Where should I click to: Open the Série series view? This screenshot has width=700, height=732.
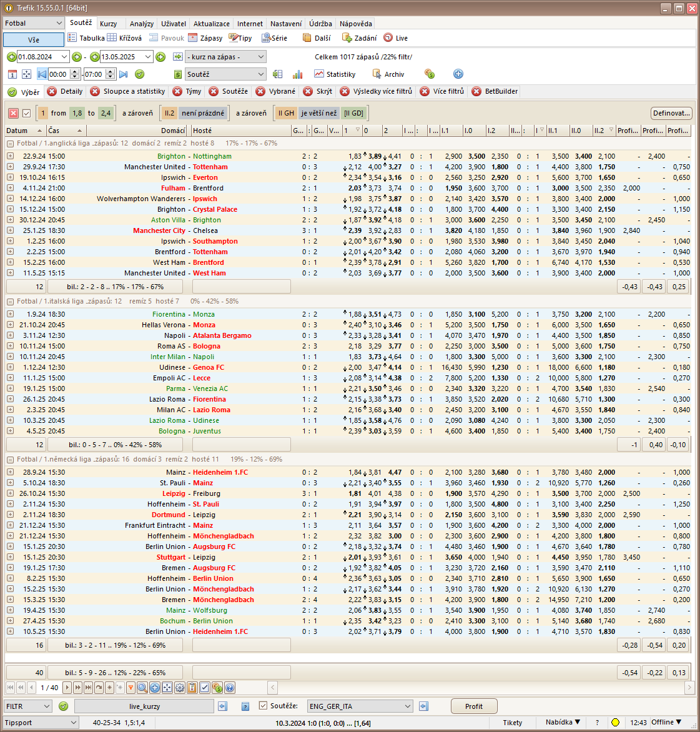click(x=274, y=38)
